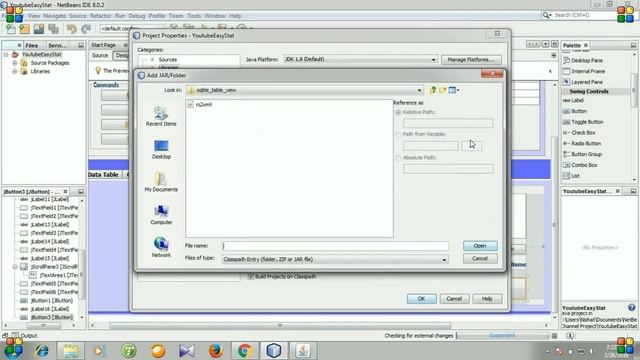
Task: Open Tools menu
Action: click(x=194, y=16)
